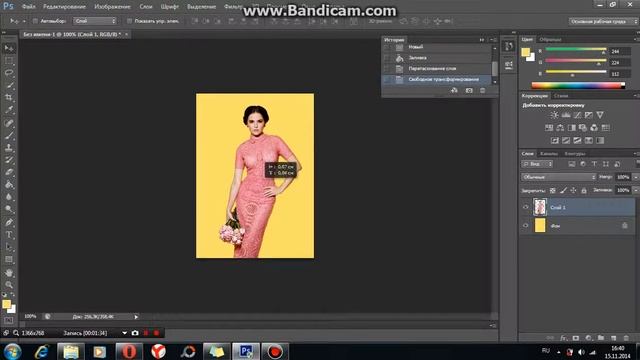Select the Paint Bucket tool
The image size is (640, 360).
pos(9,184)
